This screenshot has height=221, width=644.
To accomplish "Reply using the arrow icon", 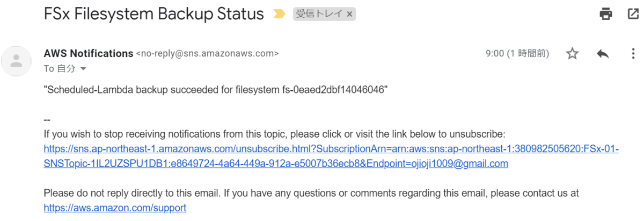I will [x=603, y=53].
